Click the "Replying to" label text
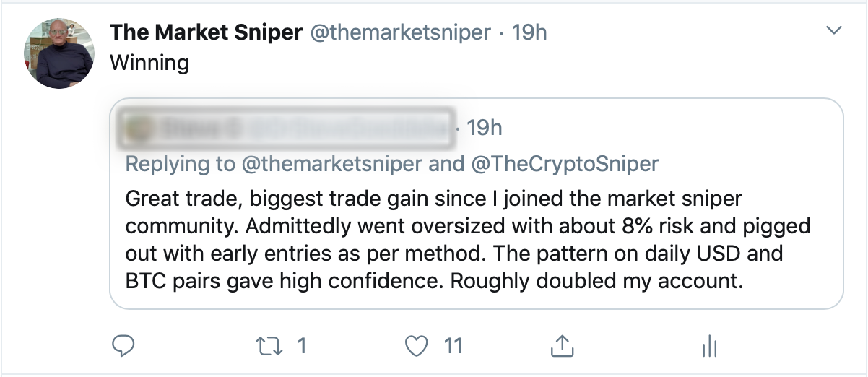 180,164
